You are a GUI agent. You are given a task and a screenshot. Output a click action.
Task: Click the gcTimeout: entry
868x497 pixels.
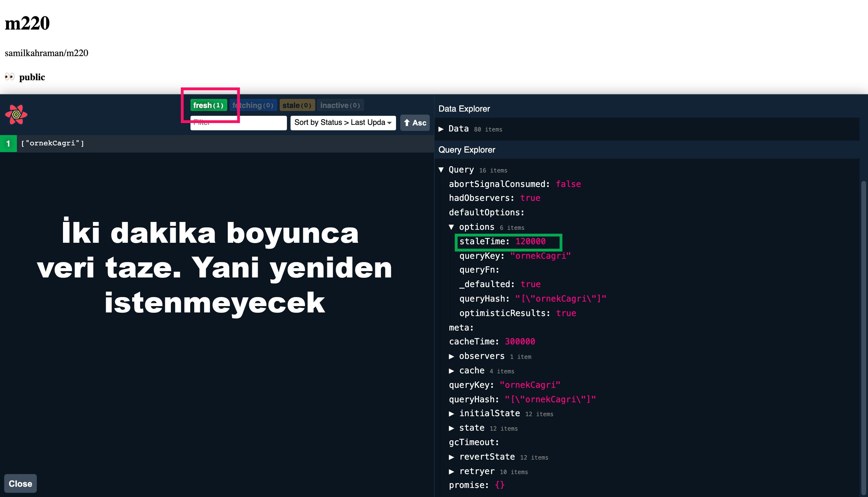pyautogui.click(x=474, y=442)
